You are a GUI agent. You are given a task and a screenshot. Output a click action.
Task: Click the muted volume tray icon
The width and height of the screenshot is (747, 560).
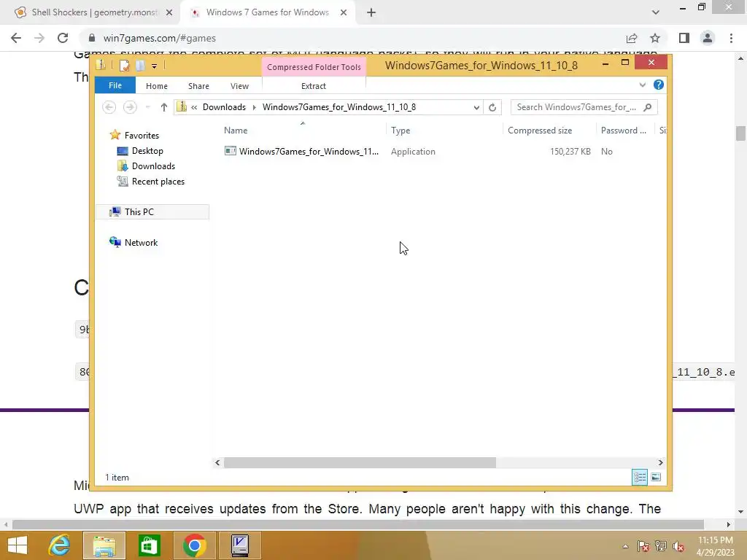(x=678, y=546)
